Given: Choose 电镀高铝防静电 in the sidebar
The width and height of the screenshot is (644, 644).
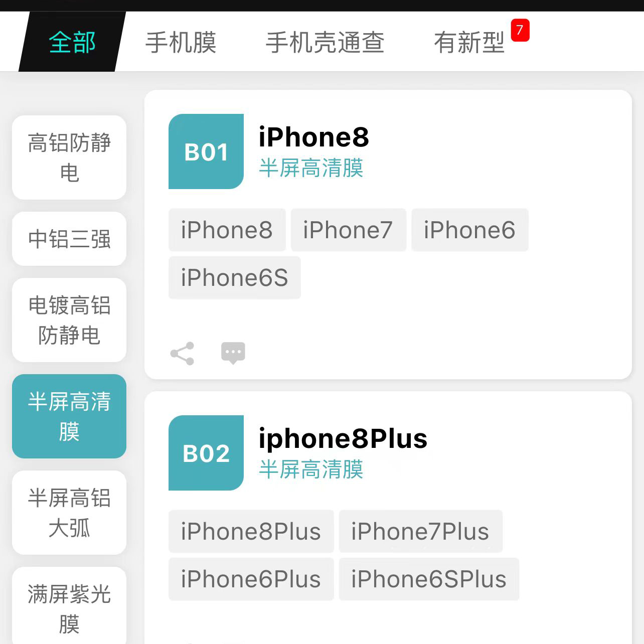Looking at the screenshot, I should pyautogui.click(x=69, y=320).
